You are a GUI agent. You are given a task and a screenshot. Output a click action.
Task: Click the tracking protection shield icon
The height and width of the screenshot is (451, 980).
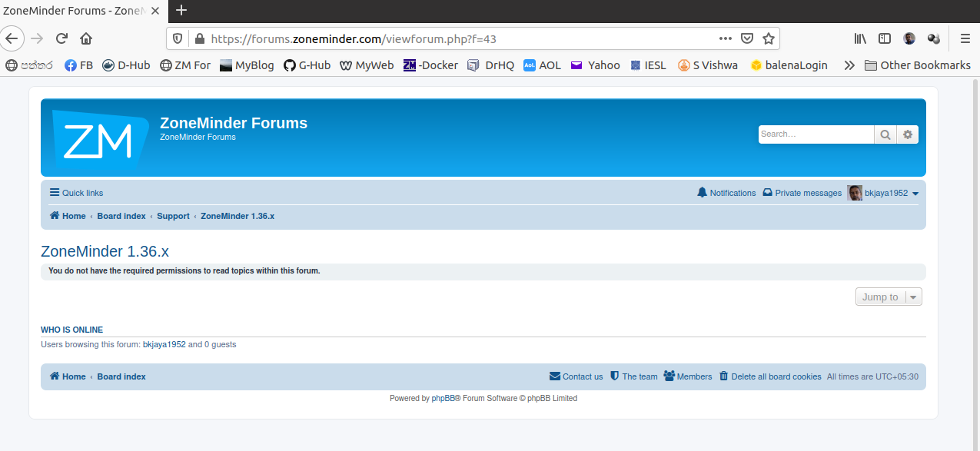tap(178, 38)
